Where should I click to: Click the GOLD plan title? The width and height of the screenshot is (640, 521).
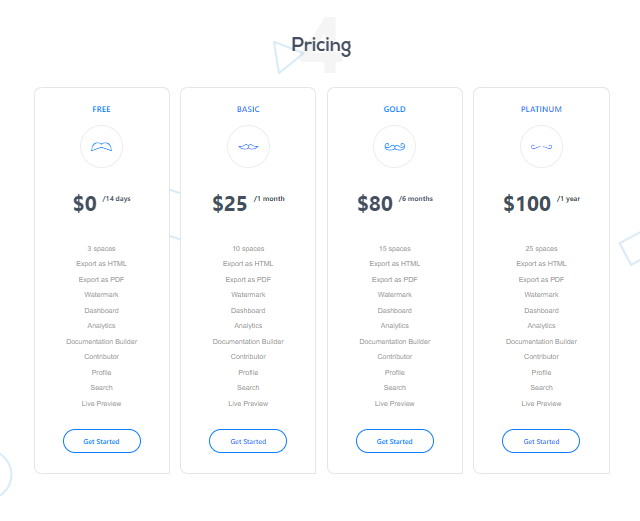point(395,109)
